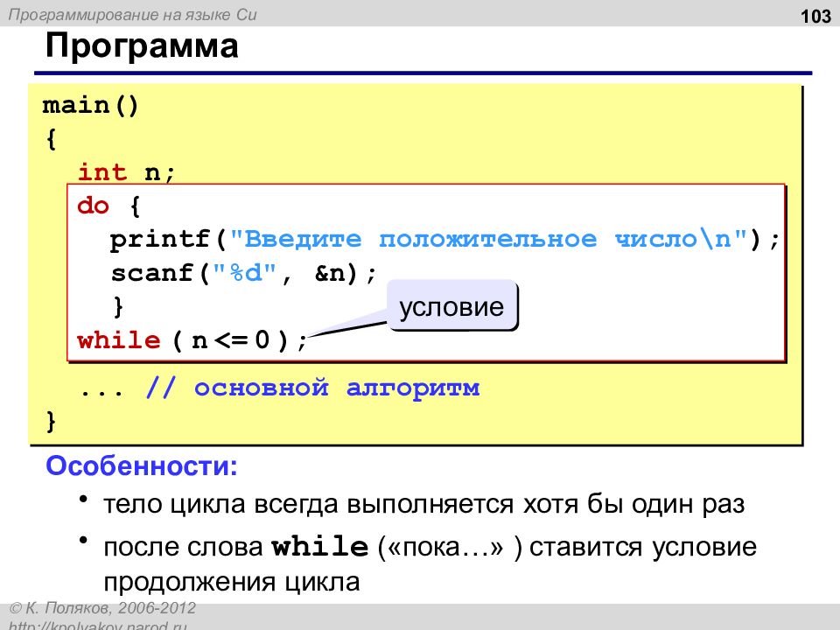This screenshot has width=840, height=630.
Task: Click the final closing brace of main
Action: [x=51, y=421]
